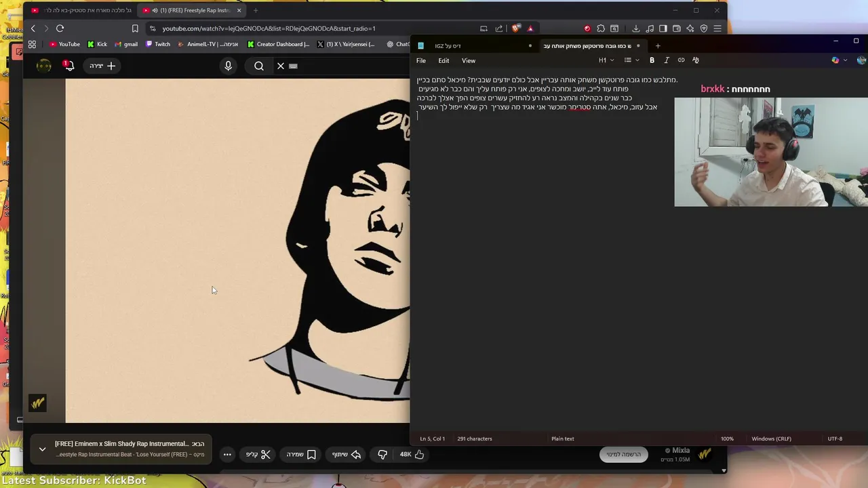Open the Creator Dashboard bookmark
Viewport: 868px width, 488px height.
[x=278, y=44]
